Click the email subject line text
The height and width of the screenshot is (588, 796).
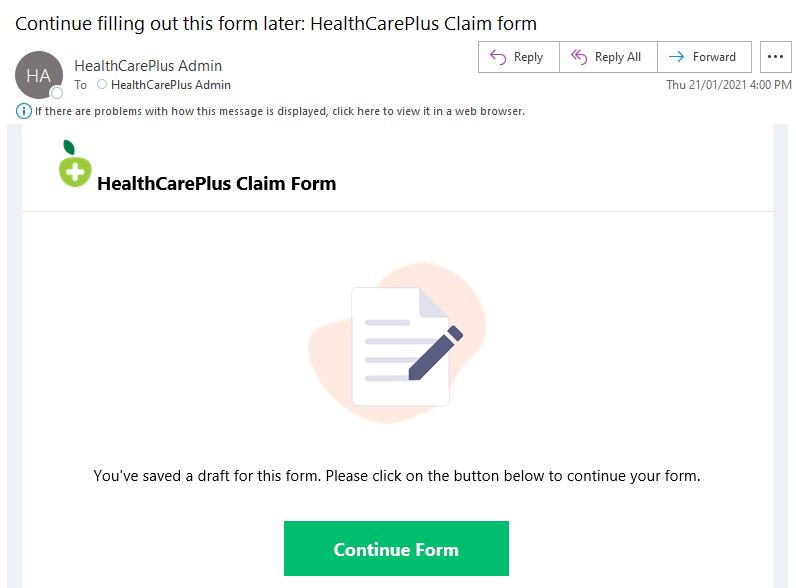click(276, 24)
